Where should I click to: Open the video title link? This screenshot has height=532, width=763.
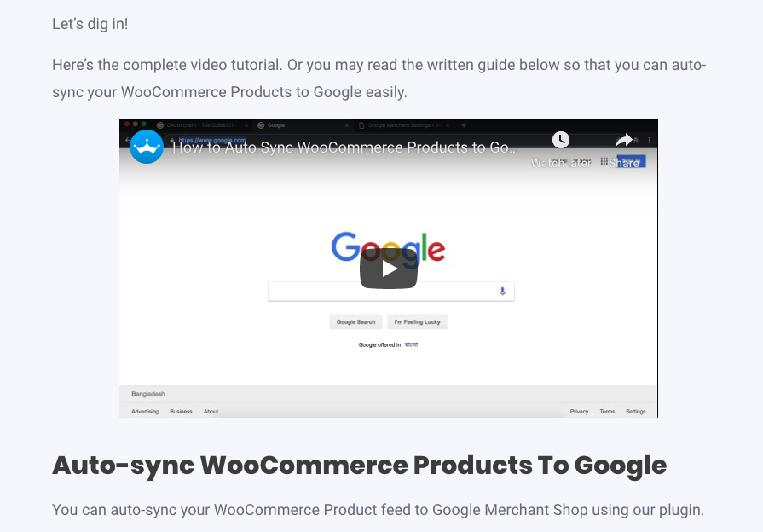click(x=345, y=147)
